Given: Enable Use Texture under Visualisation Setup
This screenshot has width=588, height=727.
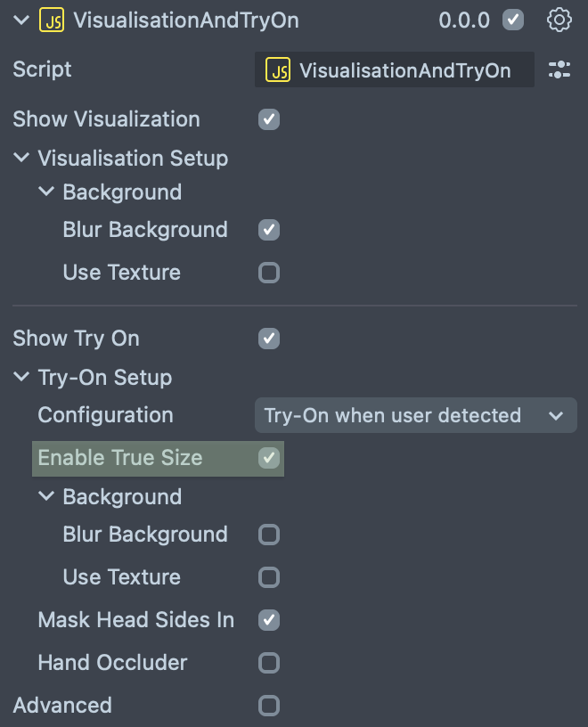Looking at the screenshot, I should pyautogui.click(x=269, y=273).
